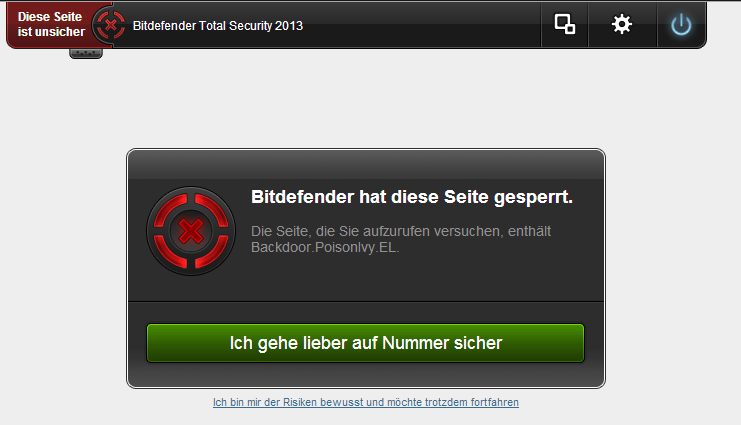
Task: Click the 'Diese Seite ist unsicher' badge
Action: (x=51, y=25)
